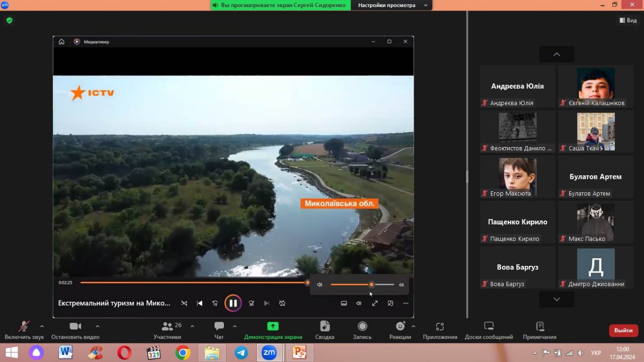Open the Примечания notes
Image resolution: width=644 pixels, height=362 pixels.
tap(539, 330)
